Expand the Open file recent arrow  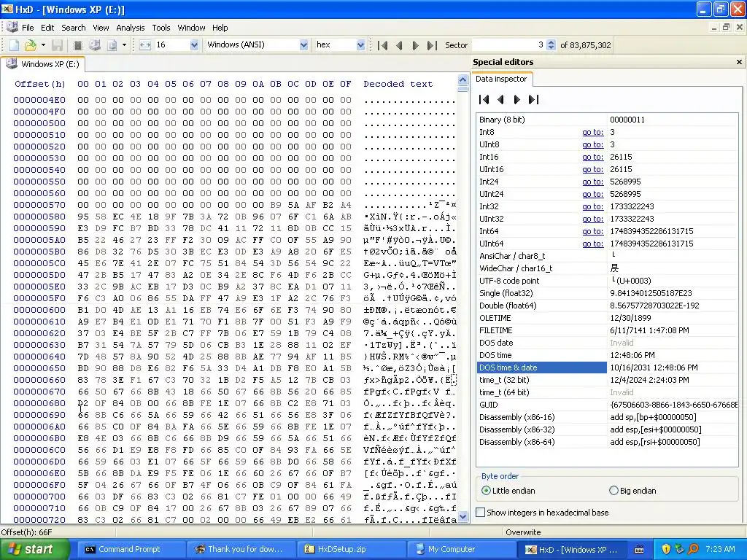43,45
